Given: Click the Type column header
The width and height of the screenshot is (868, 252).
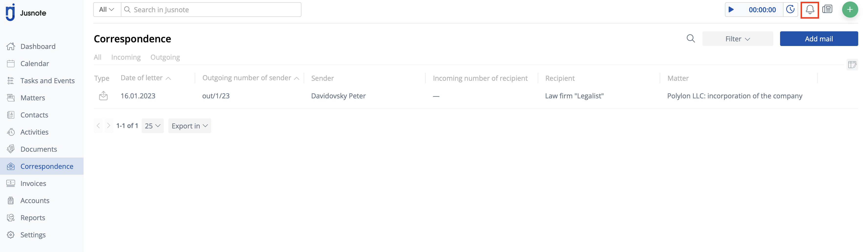Looking at the screenshot, I should point(102,78).
